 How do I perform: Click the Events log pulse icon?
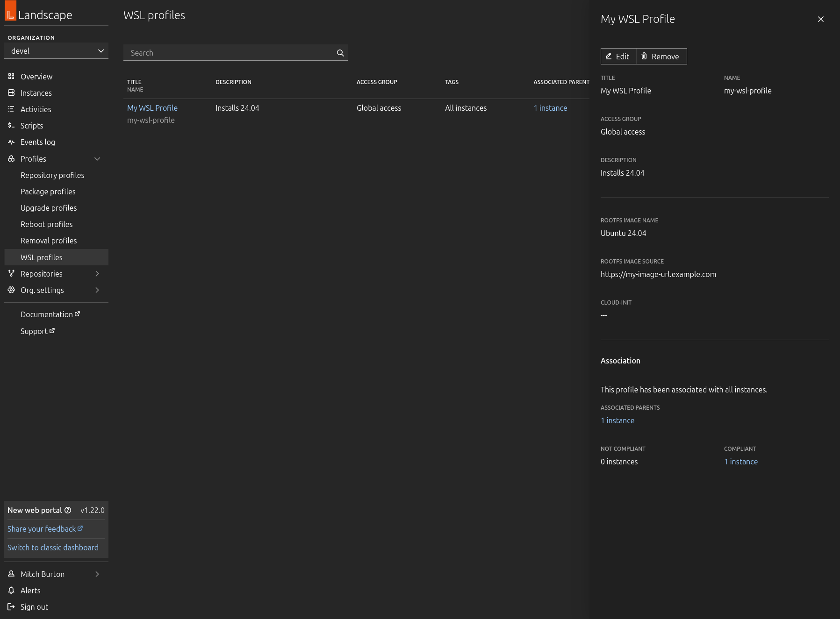coord(11,142)
